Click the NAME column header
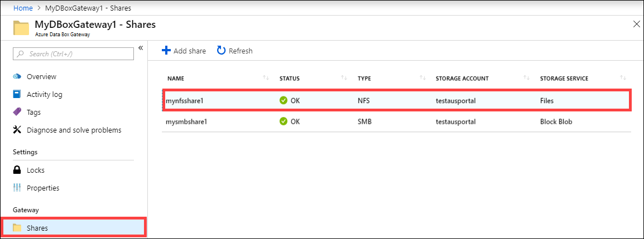Viewport: 644px width, 239px height. pyautogui.click(x=175, y=79)
